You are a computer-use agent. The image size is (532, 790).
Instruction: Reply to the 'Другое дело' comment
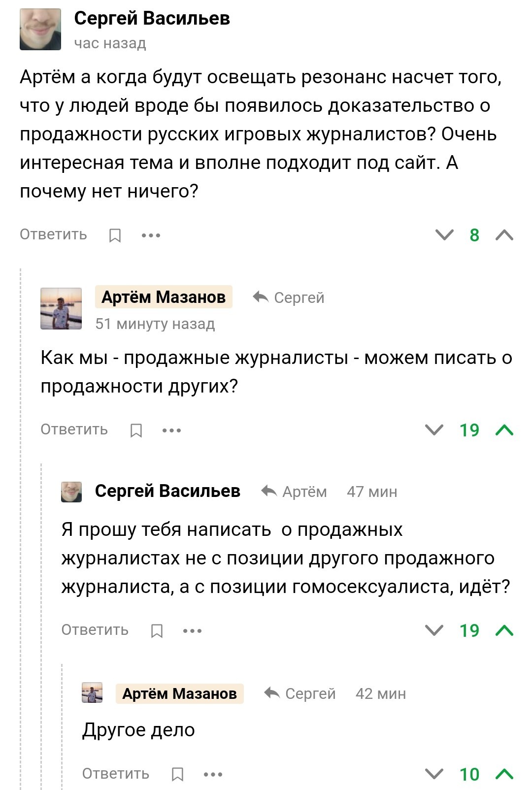tap(115, 773)
